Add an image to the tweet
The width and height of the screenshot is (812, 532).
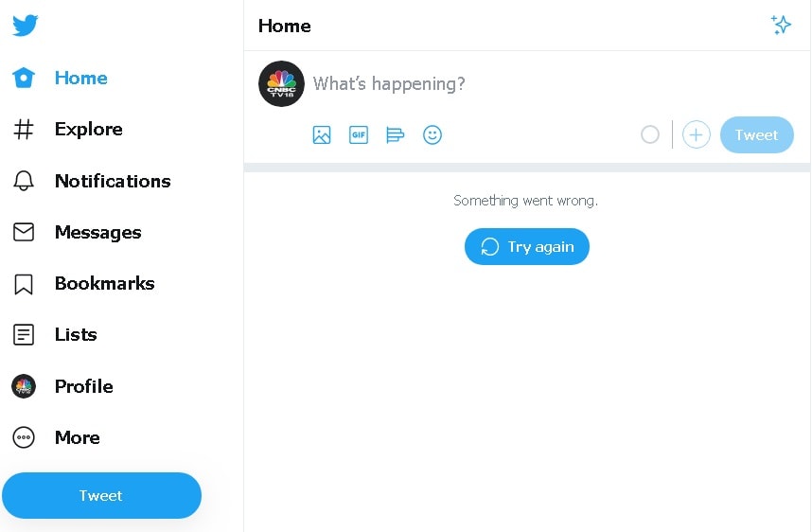click(x=322, y=135)
